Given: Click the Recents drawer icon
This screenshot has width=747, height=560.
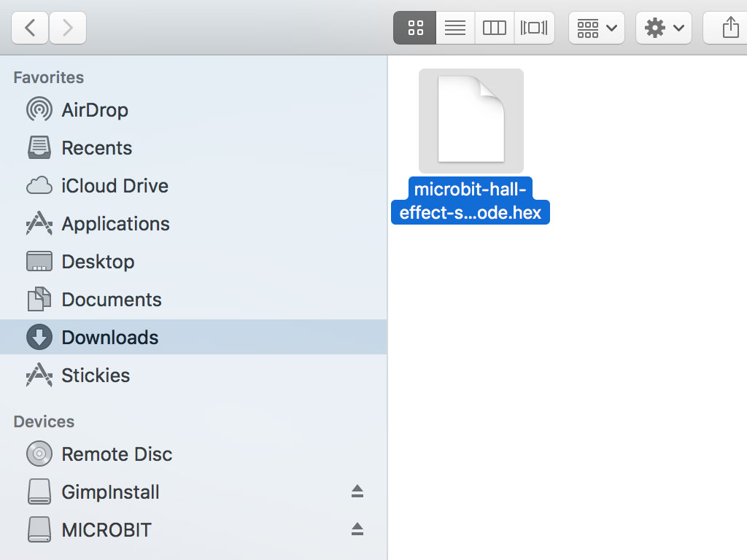Looking at the screenshot, I should coord(39,147).
